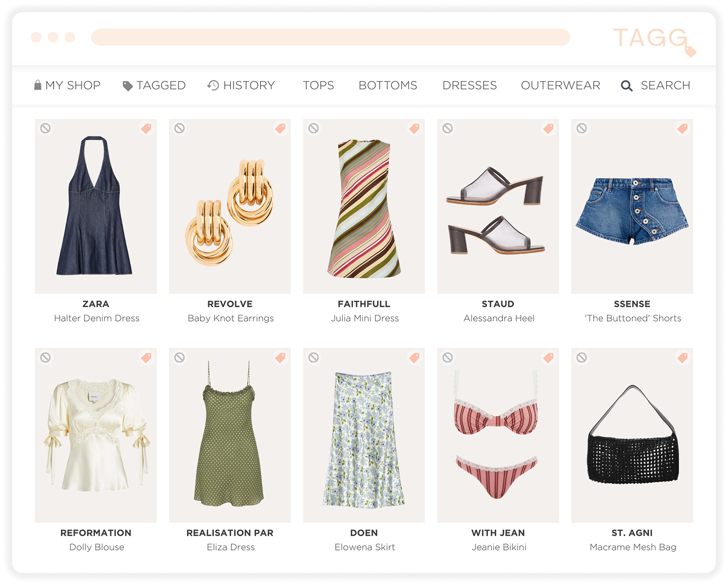Click the SSENSE brand name
The width and height of the screenshot is (728, 585).
point(632,304)
